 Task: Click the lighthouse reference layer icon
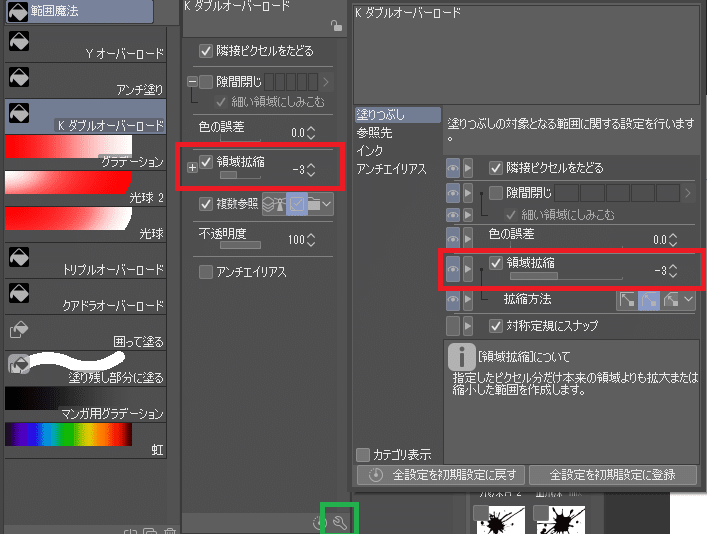click(x=280, y=204)
